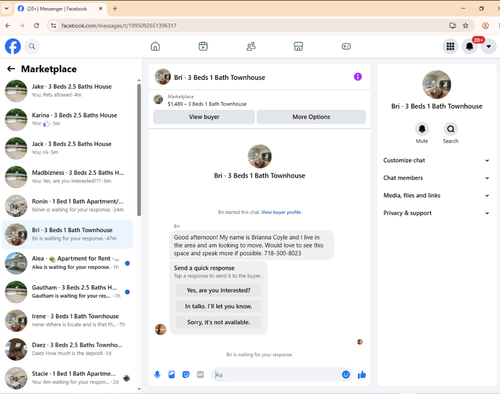Open the Madbizness conversation
The image size is (500, 394).
68,177
